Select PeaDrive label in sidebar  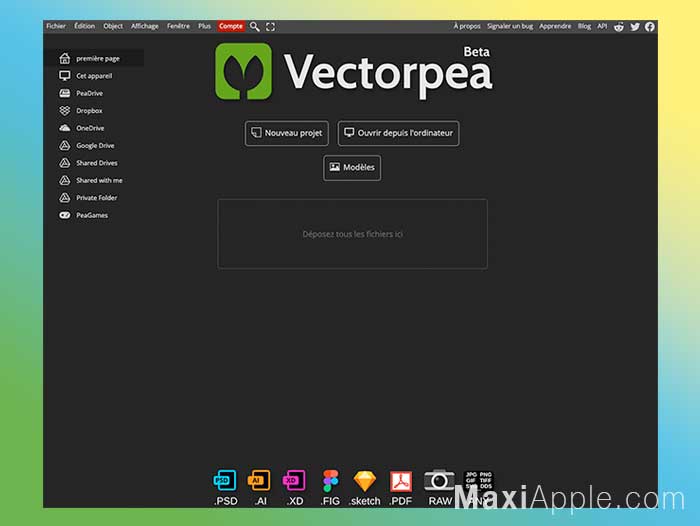(89, 93)
